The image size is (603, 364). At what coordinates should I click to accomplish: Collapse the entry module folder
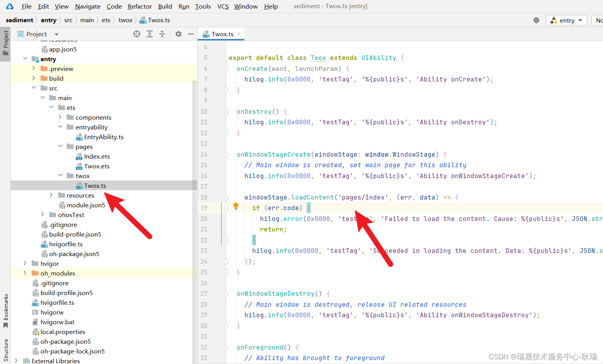[25, 58]
